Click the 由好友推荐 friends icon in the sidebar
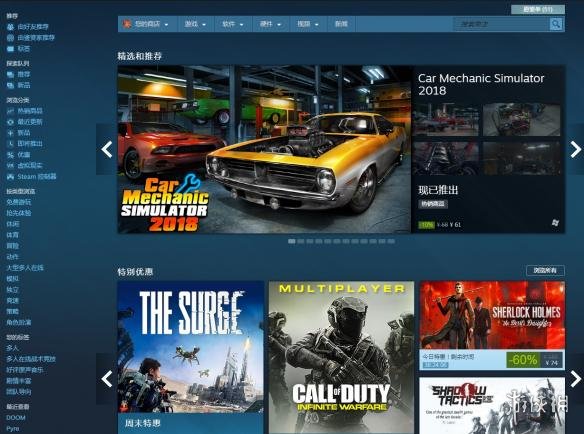Image resolution: width=584 pixels, height=434 pixels. click(10, 27)
